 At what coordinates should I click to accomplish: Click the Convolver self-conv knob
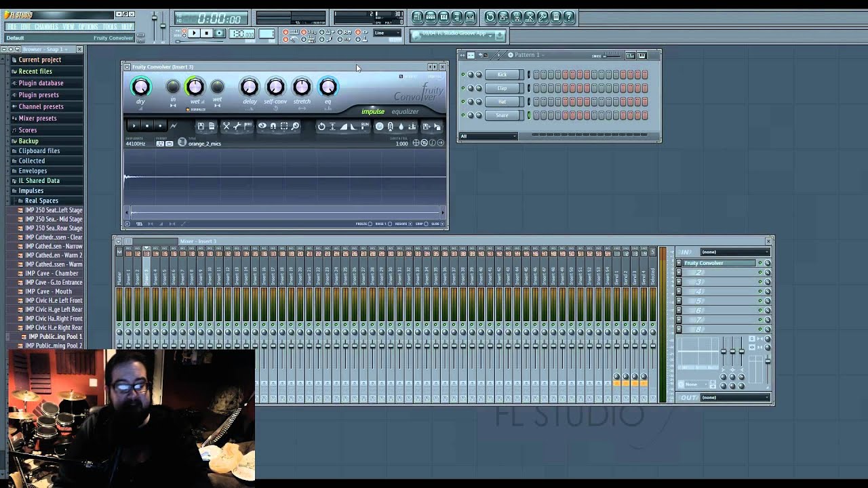[275, 87]
